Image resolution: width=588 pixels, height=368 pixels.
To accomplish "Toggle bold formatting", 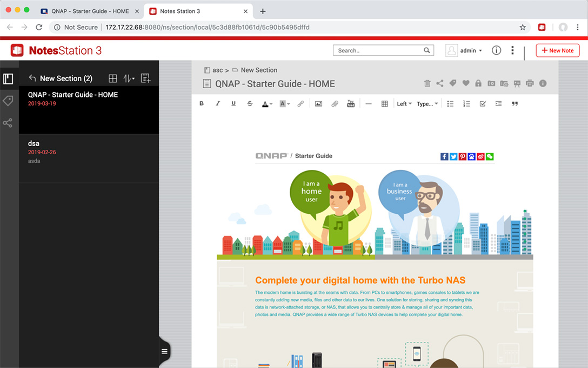I will (202, 103).
